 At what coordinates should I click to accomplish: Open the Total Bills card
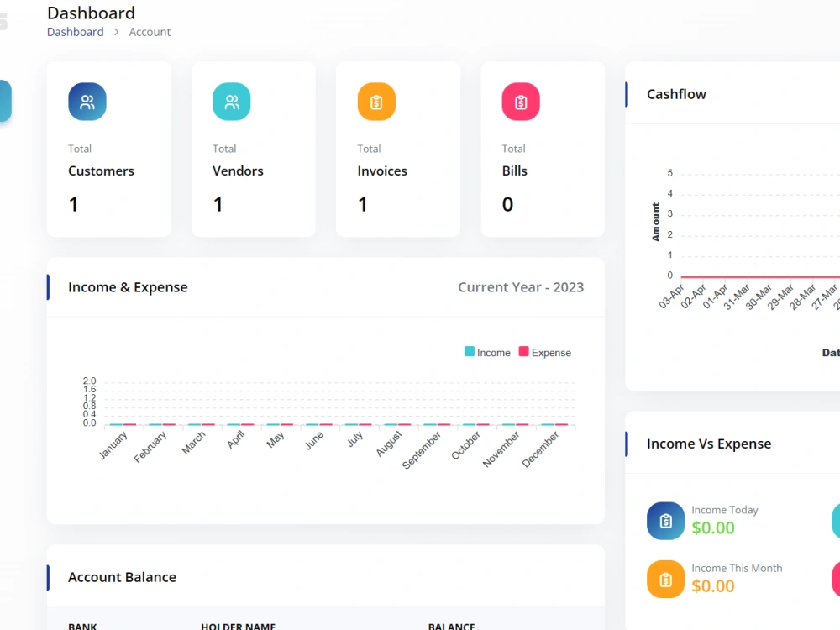pyautogui.click(x=543, y=149)
